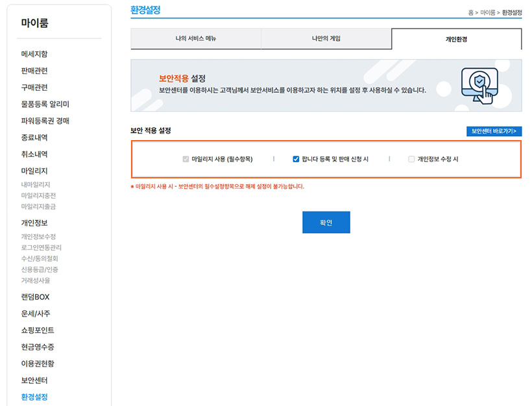
Task: Click the 개인정보수정 submenu link
Action: coord(38,237)
